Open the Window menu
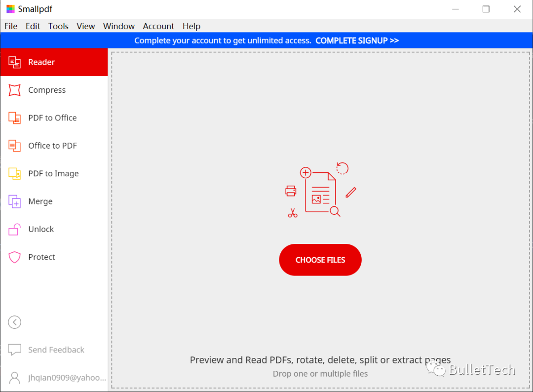 point(119,26)
